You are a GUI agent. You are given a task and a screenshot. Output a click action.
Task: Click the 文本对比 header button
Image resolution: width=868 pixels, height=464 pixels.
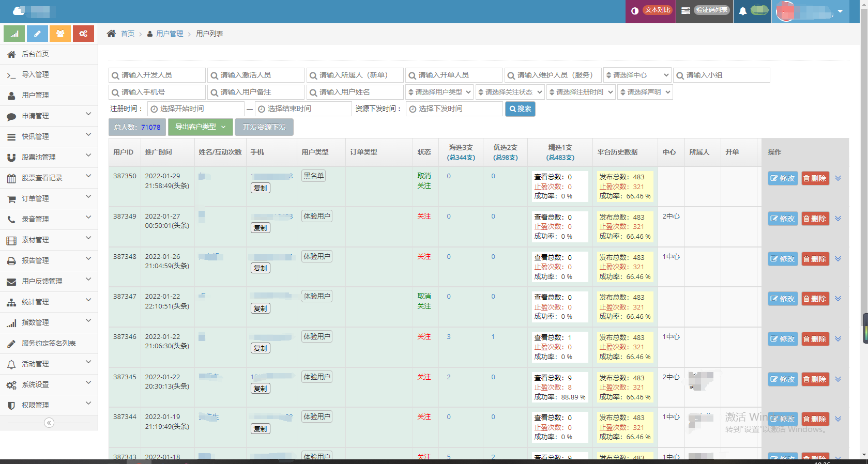[651, 10]
